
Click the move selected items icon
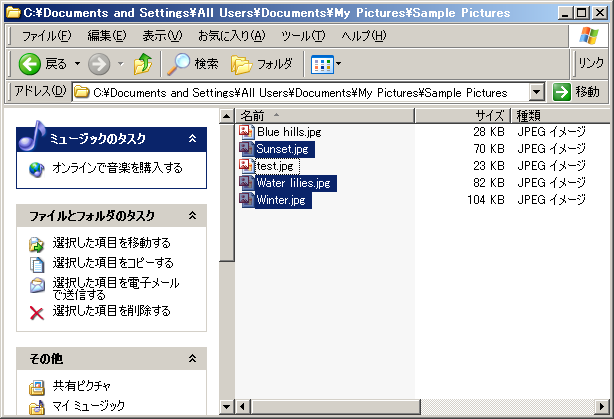coord(37,244)
